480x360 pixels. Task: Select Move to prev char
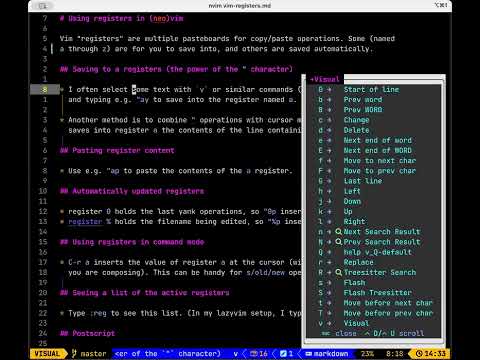coord(380,171)
